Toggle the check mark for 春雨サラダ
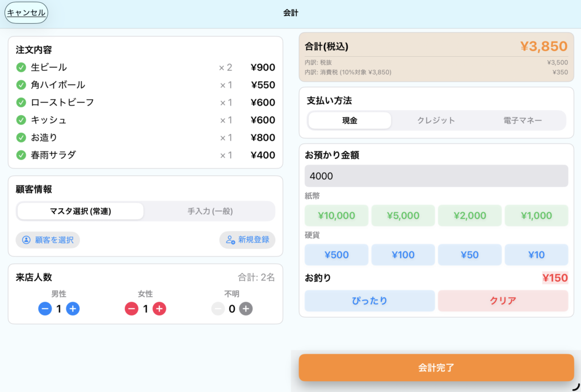Screen dimensions: 581x392 (21, 155)
